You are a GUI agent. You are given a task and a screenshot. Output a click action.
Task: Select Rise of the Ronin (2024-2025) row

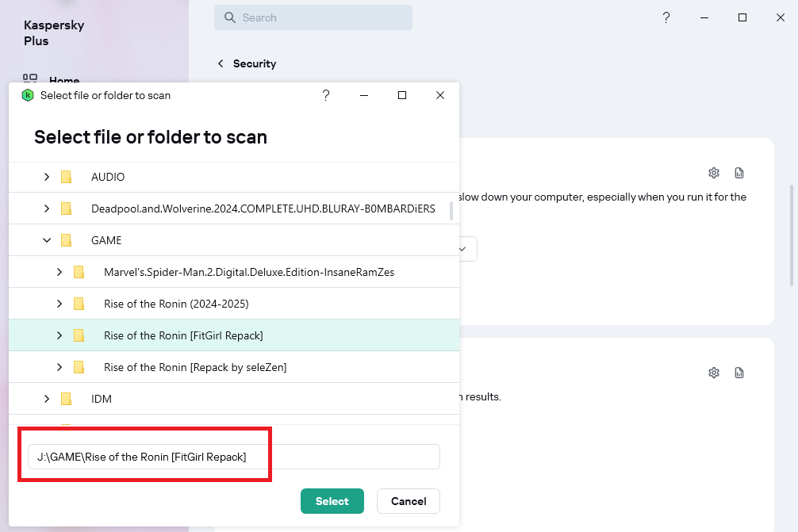click(234, 304)
